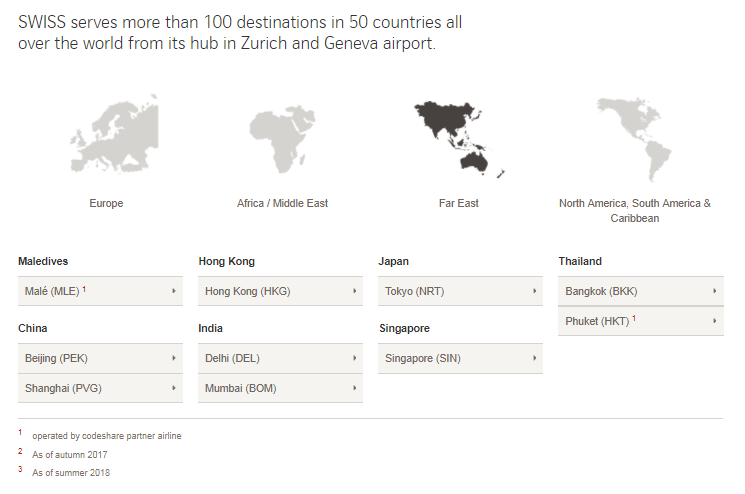Expand arrow on Beijing (PEK) row
Image resolution: width=745 pixels, height=494 pixels.
[x=174, y=358]
